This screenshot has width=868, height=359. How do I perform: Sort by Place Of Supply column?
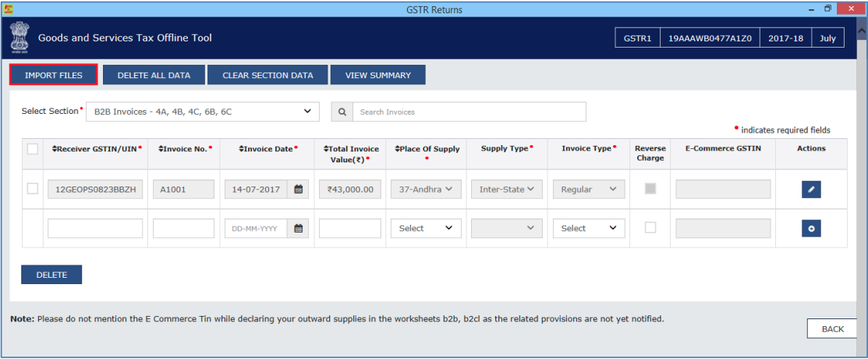tap(427, 150)
